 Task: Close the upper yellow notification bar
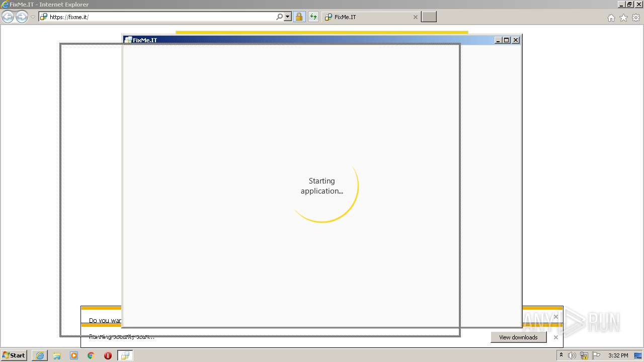click(x=556, y=317)
